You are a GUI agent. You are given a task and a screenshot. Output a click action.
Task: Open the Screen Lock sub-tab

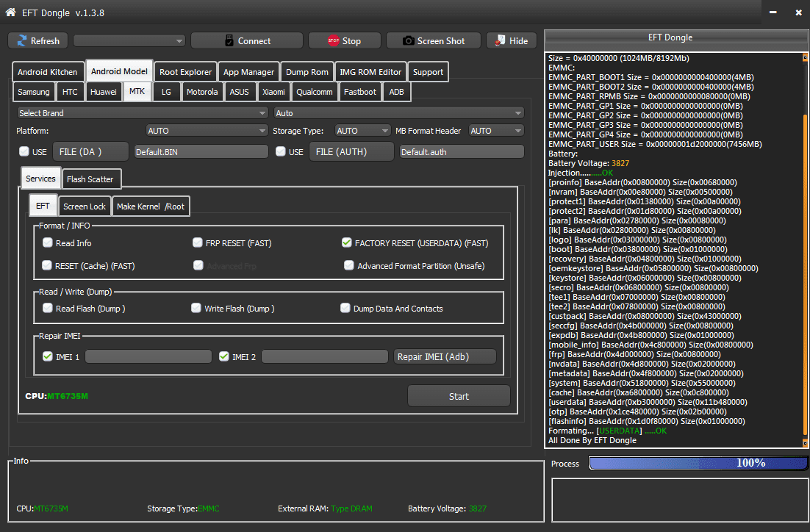coord(85,206)
